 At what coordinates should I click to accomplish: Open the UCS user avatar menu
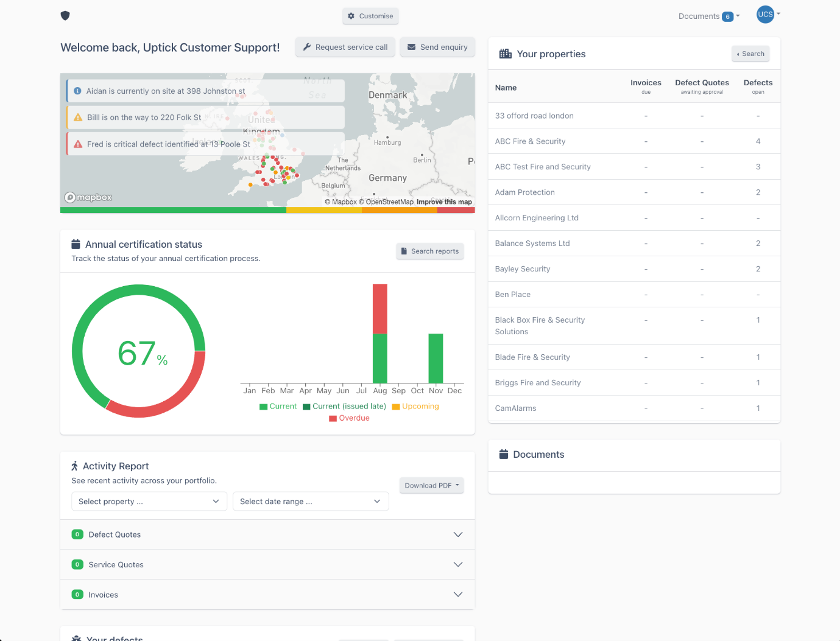pos(768,15)
